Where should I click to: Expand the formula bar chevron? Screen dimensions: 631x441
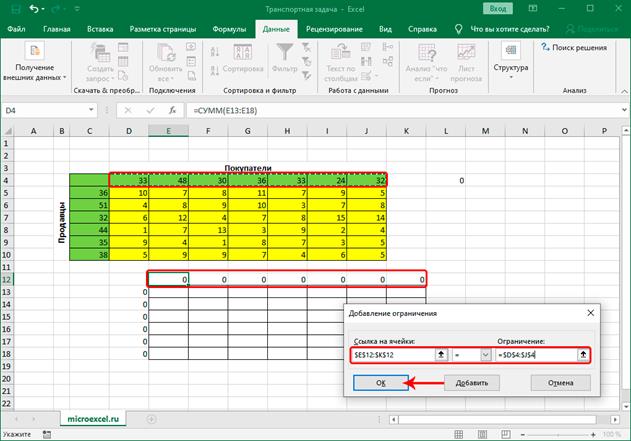tap(624, 110)
